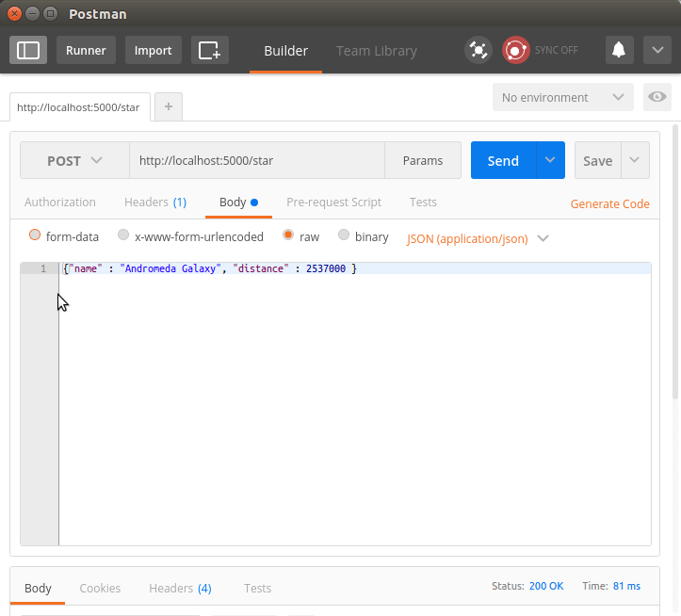The image size is (681, 616).
Task: Select the binary radio button
Action: coord(344,235)
